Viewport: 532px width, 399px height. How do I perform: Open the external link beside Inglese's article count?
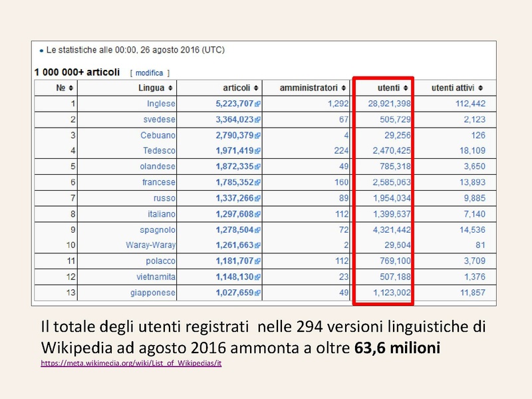coord(258,105)
